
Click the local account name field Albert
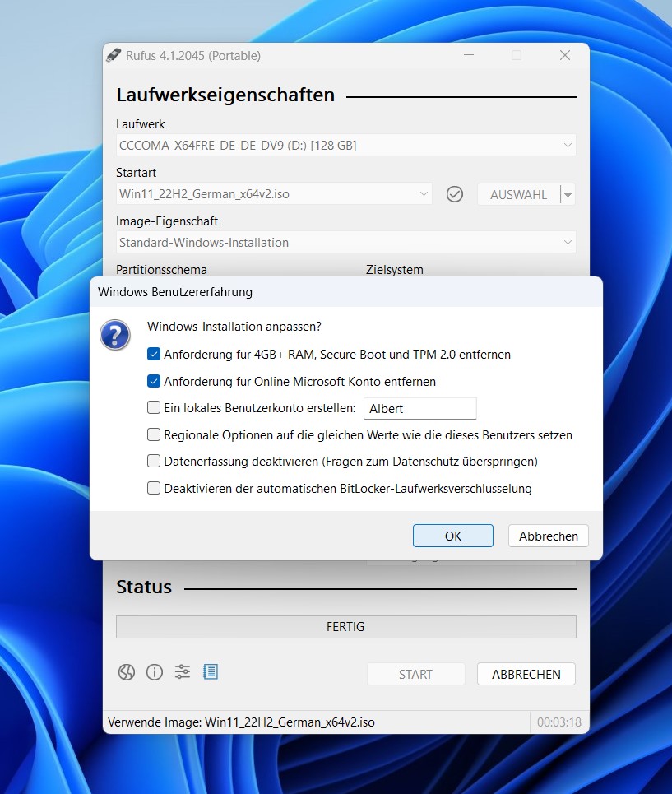[420, 409]
